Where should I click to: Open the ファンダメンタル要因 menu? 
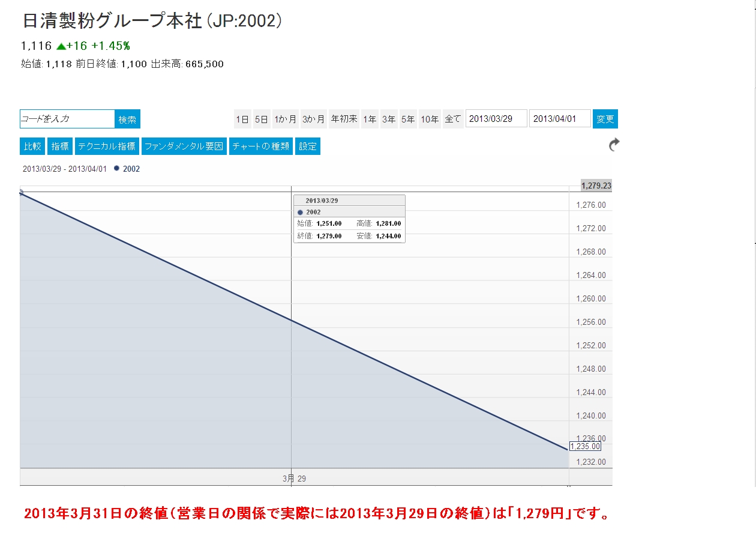pyautogui.click(x=184, y=147)
